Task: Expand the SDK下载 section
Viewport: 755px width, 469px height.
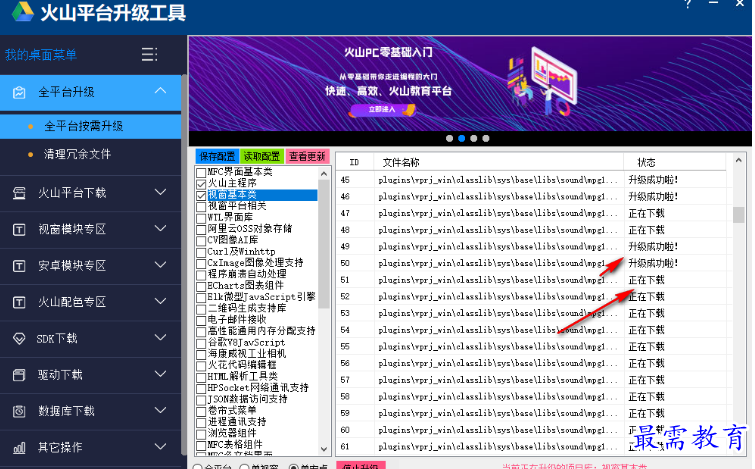Action: [160, 338]
